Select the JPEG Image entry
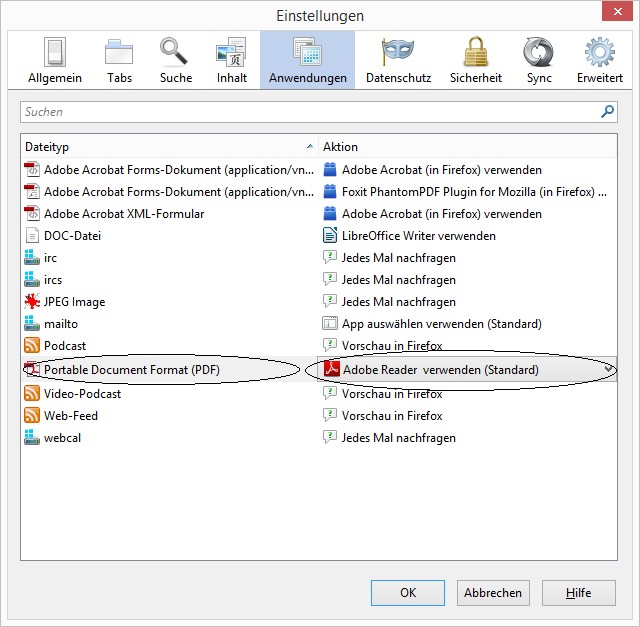The width and height of the screenshot is (640, 627). pos(169,302)
